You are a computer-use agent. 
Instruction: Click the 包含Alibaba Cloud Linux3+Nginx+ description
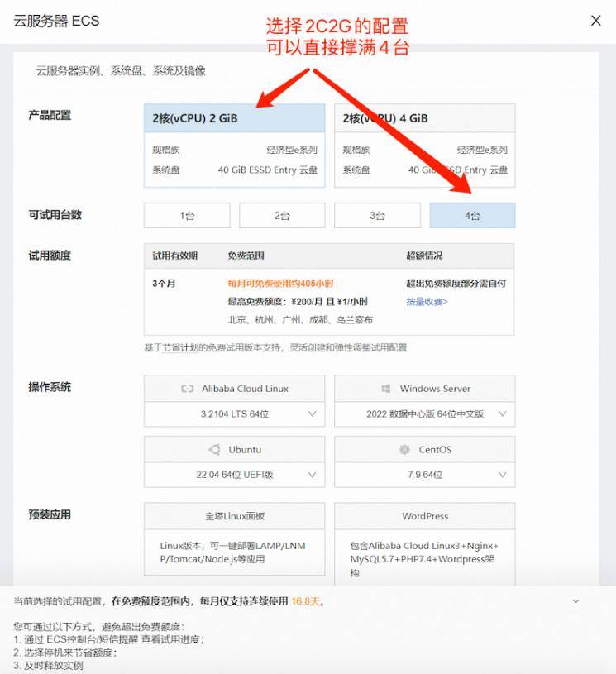pos(424,559)
